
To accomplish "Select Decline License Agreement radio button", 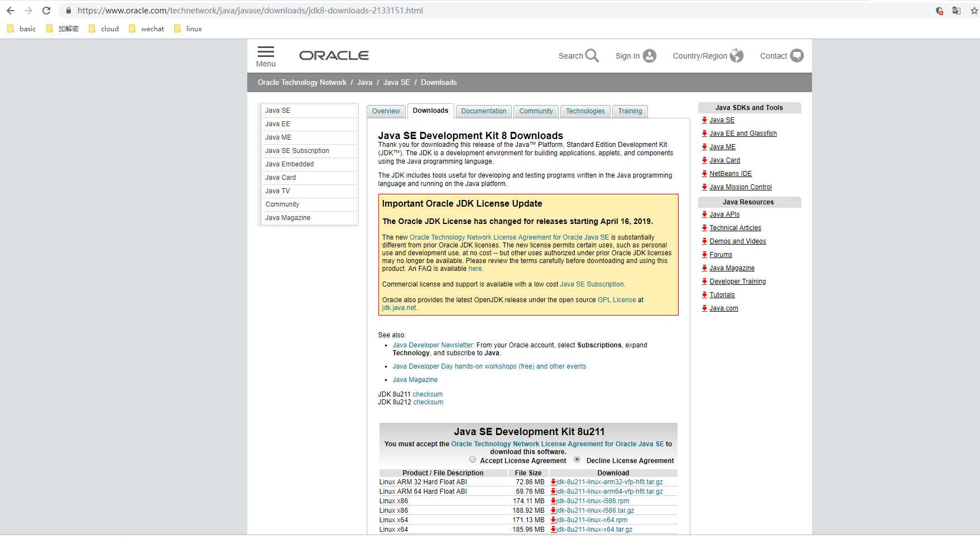I will point(577,460).
